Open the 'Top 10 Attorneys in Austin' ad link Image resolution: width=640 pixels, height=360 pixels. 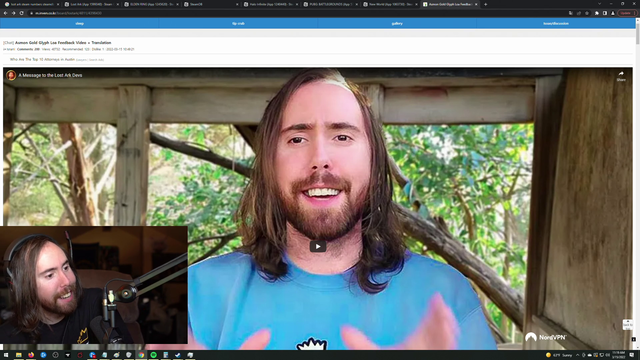pos(42,60)
